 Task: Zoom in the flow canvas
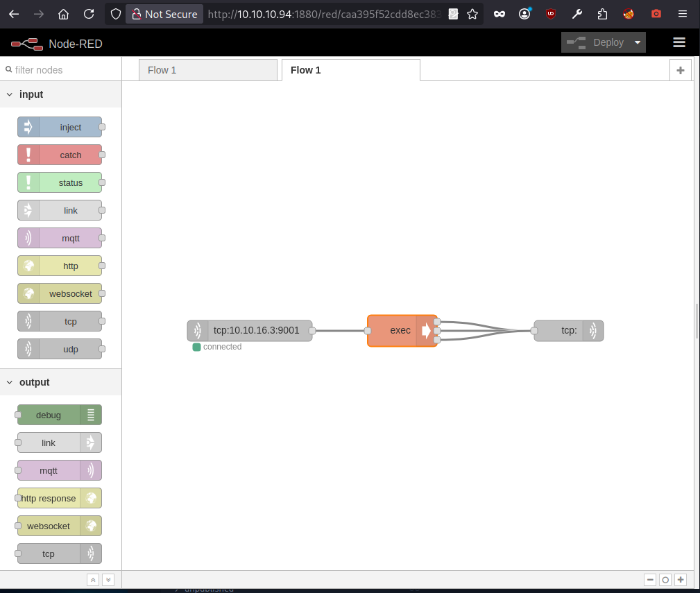coord(681,580)
